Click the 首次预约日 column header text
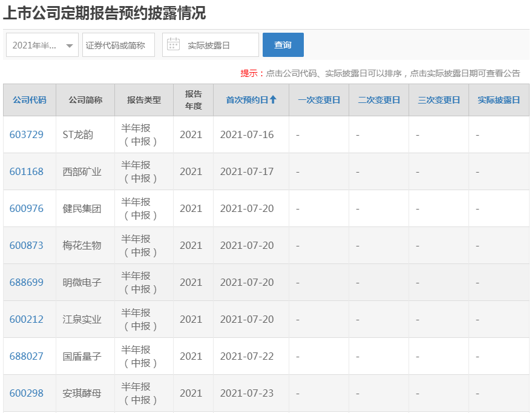This screenshot has height=413, width=532. pyautogui.click(x=248, y=100)
